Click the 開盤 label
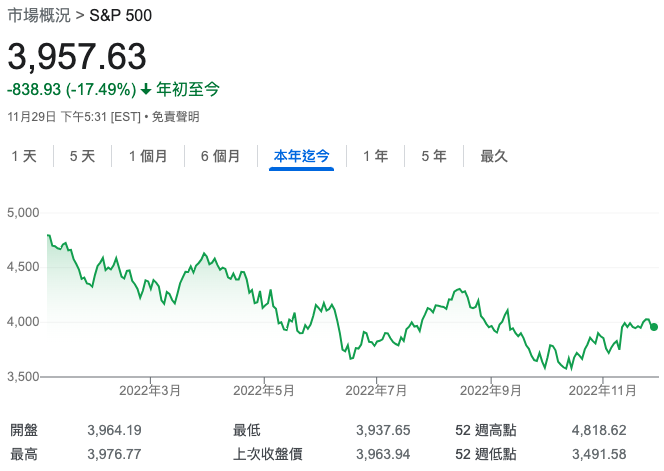Image resolution: width=664 pixels, height=471 pixels. pos(24,430)
